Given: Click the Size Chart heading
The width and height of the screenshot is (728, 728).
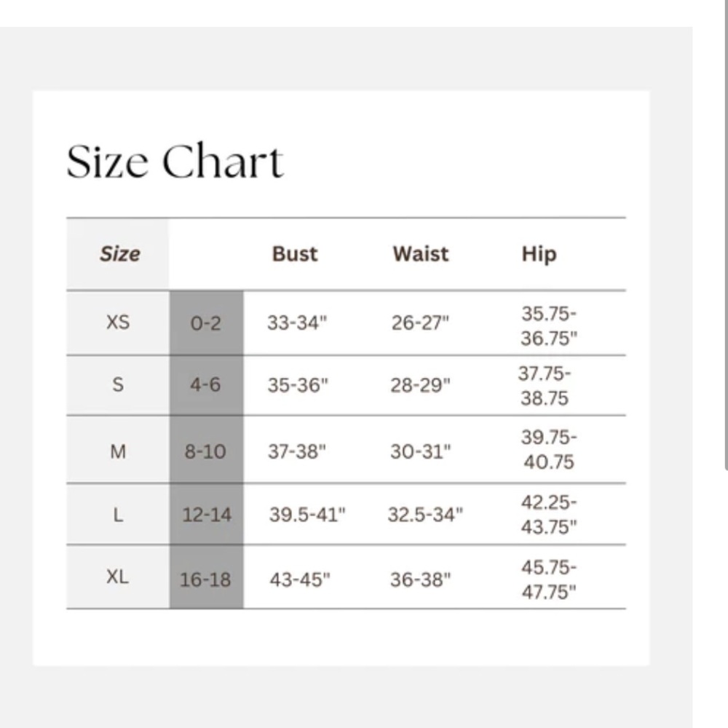Looking at the screenshot, I should click(x=175, y=161).
